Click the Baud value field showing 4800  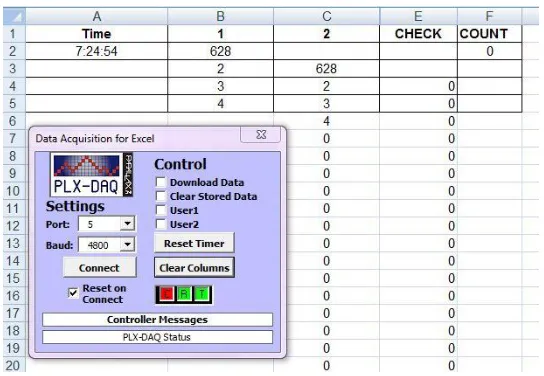tap(99, 245)
